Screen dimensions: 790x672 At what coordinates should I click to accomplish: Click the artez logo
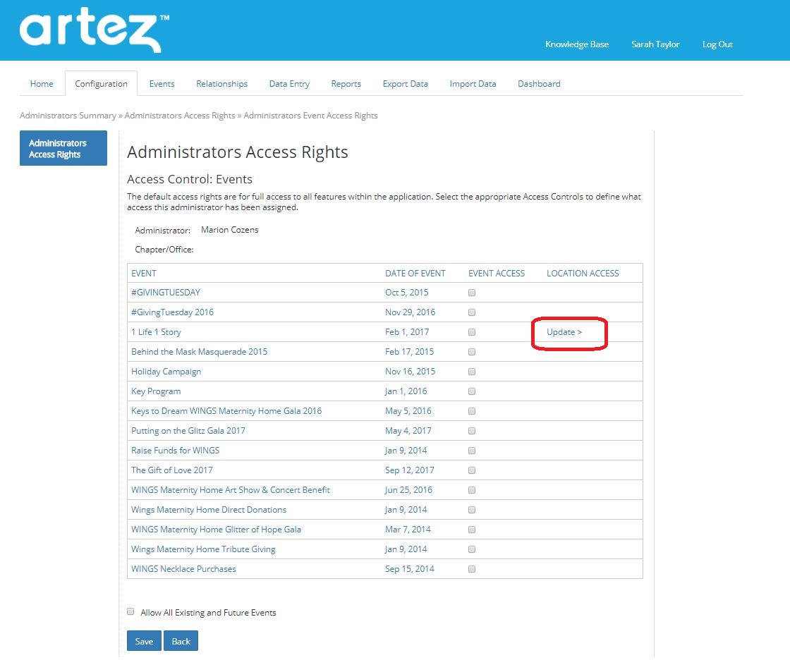(x=95, y=30)
